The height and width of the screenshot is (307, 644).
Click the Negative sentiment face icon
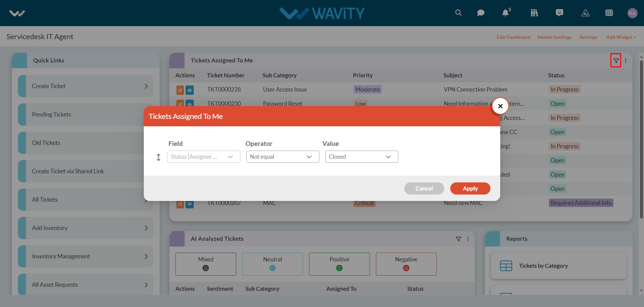[406, 268]
